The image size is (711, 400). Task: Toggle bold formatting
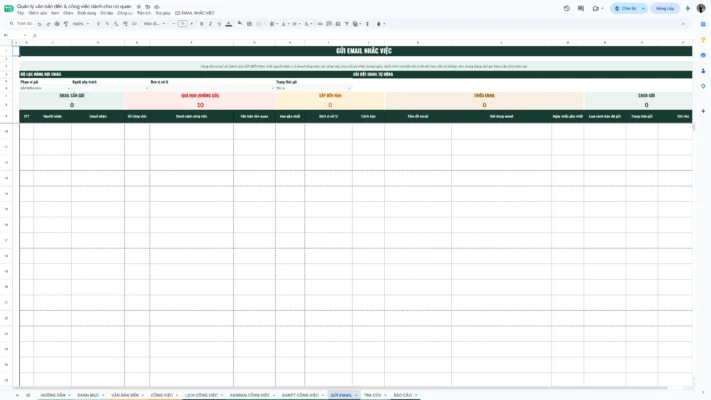pos(201,24)
